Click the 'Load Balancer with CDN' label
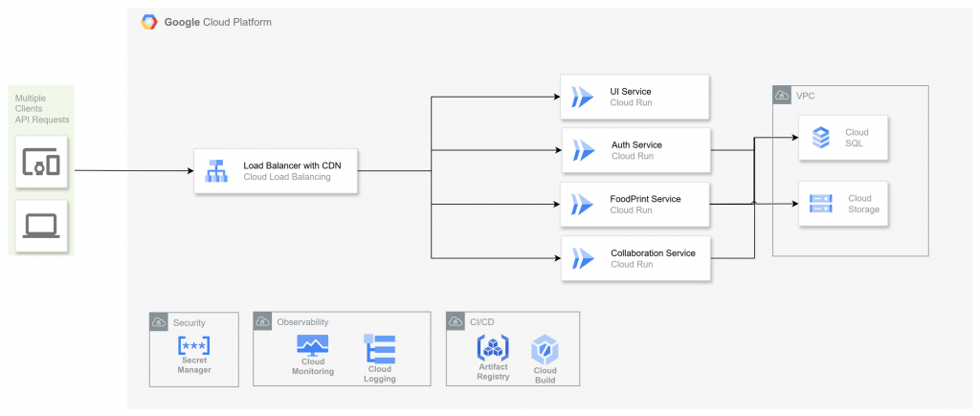The height and width of the screenshot is (416, 980). (x=292, y=165)
